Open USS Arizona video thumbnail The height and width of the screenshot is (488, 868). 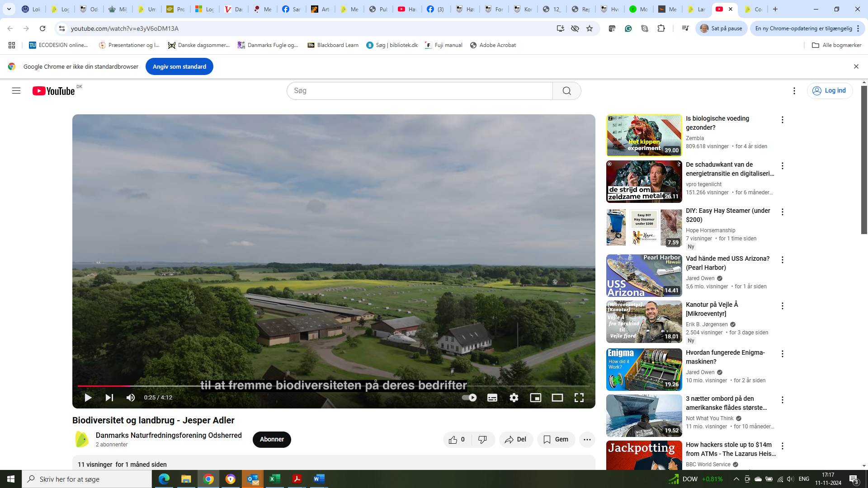[x=644, y=276]
